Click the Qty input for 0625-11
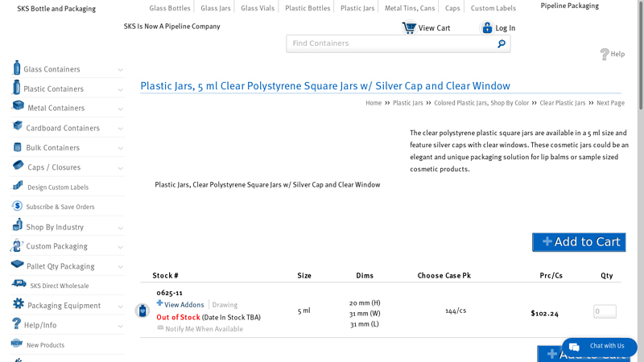Viewport: 644px width, 362px height. click(605, 311)
